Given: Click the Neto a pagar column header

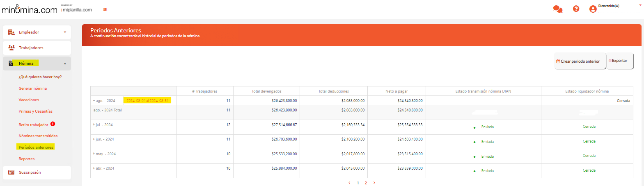Looking at the screenshot, I should click(396, 91).
